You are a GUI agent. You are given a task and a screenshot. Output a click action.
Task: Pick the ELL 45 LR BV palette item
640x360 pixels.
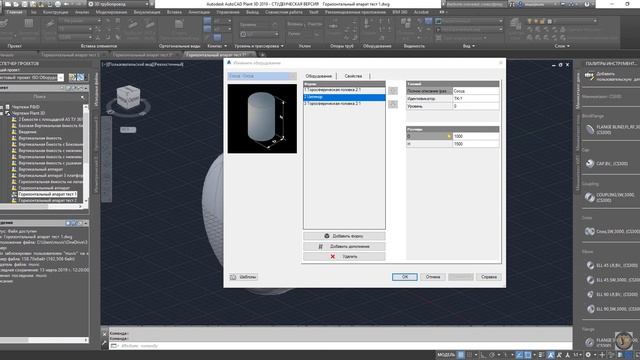tap(612, 265)
